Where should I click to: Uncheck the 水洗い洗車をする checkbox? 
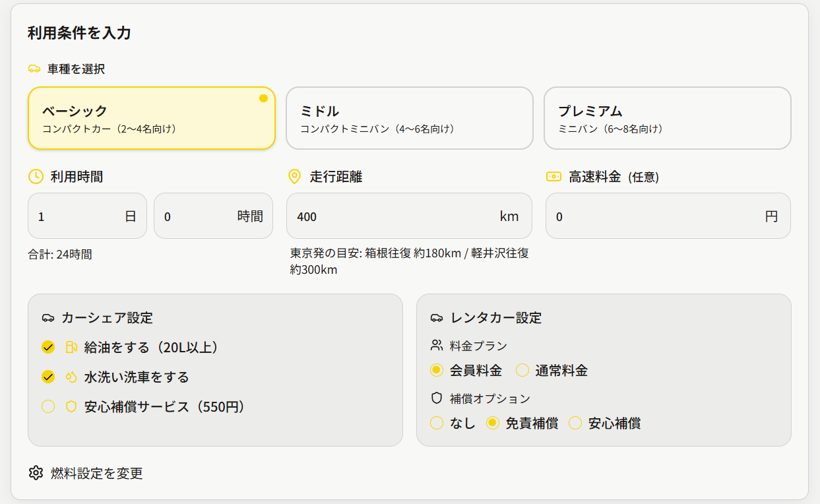(x=47, y=377)
